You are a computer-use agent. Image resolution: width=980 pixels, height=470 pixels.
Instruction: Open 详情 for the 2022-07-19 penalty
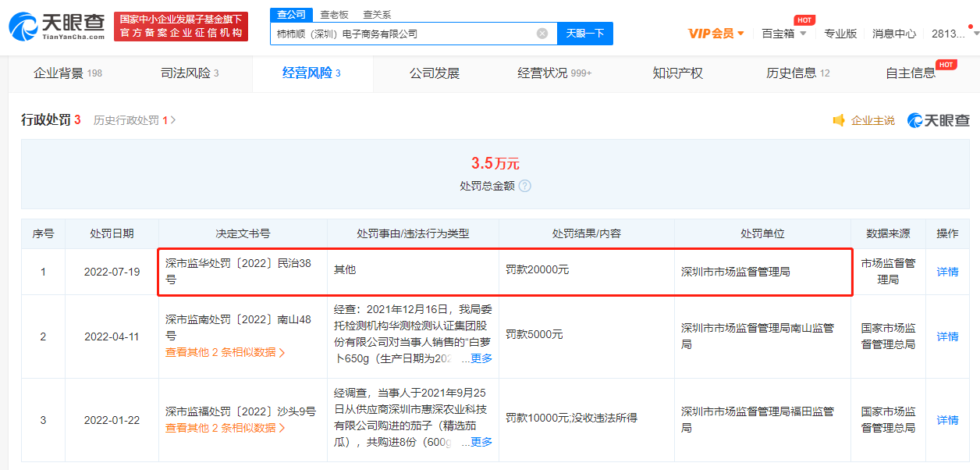coord(947,272)
